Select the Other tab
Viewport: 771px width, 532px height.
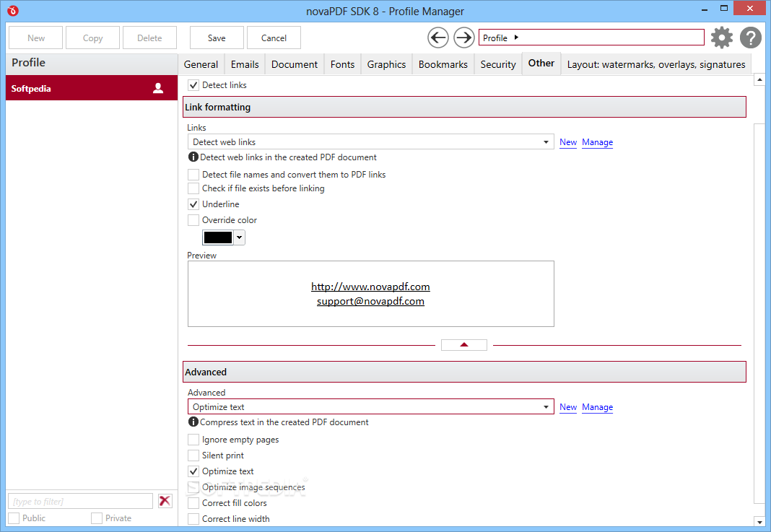pyautogui.click(x=541, y=64)
